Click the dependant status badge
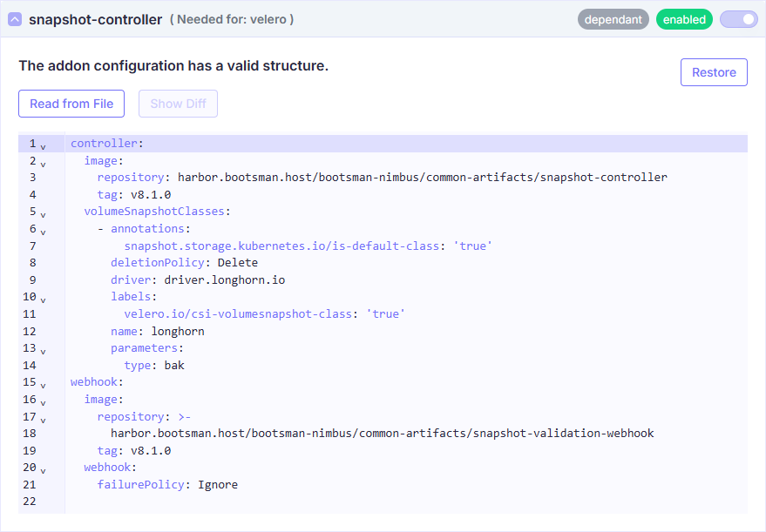Screen dimensions: 766x532 click(613, 19)
